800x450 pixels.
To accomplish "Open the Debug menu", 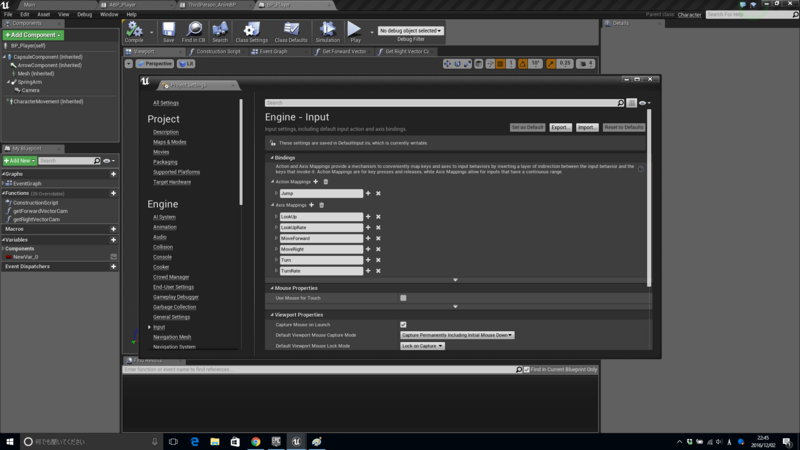I will (x=85, y=14).
